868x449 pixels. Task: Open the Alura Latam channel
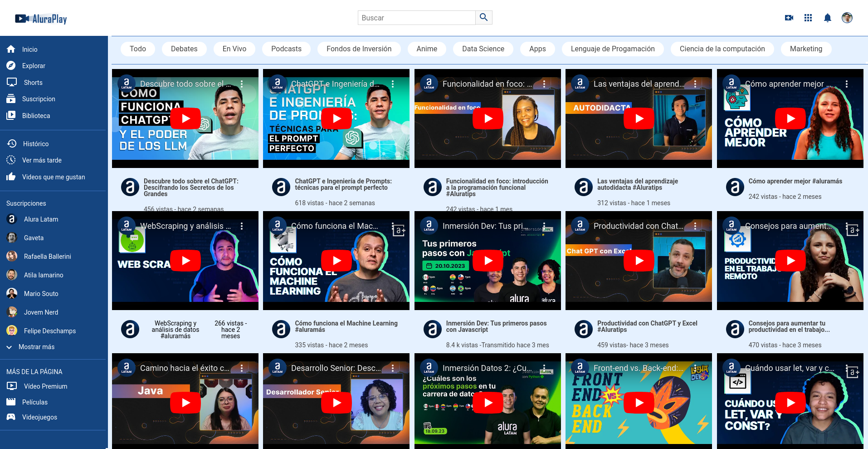tap(40, 219)
